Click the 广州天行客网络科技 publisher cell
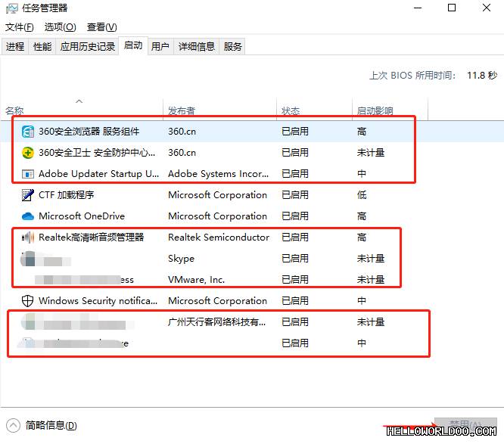504x444 pixels. [x=216, y=322]
